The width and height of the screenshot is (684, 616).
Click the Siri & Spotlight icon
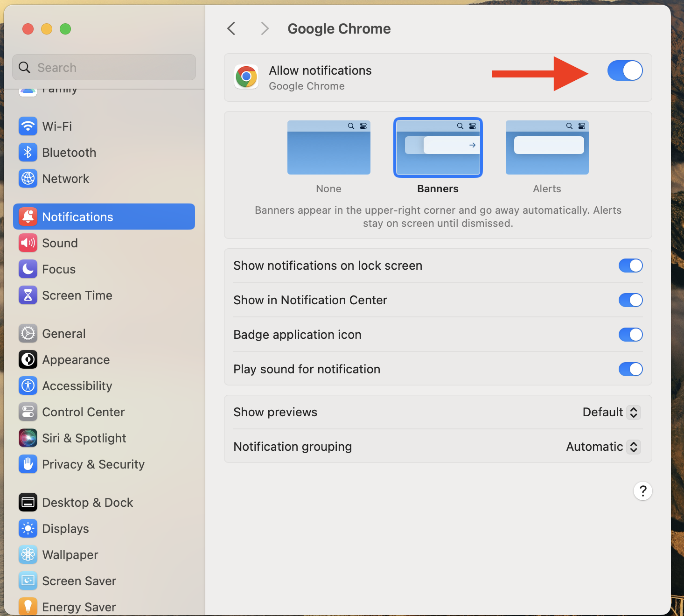(28, 438)
